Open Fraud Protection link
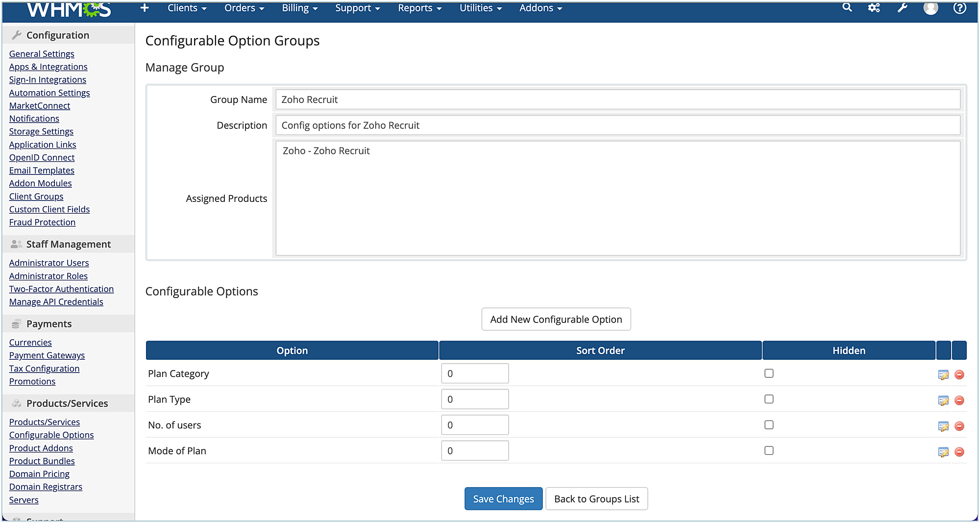 pos(42,222)
